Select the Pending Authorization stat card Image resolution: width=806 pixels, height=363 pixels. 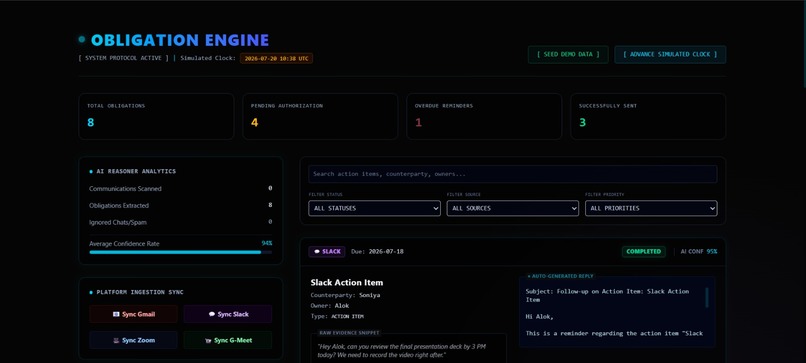[320, 116]
